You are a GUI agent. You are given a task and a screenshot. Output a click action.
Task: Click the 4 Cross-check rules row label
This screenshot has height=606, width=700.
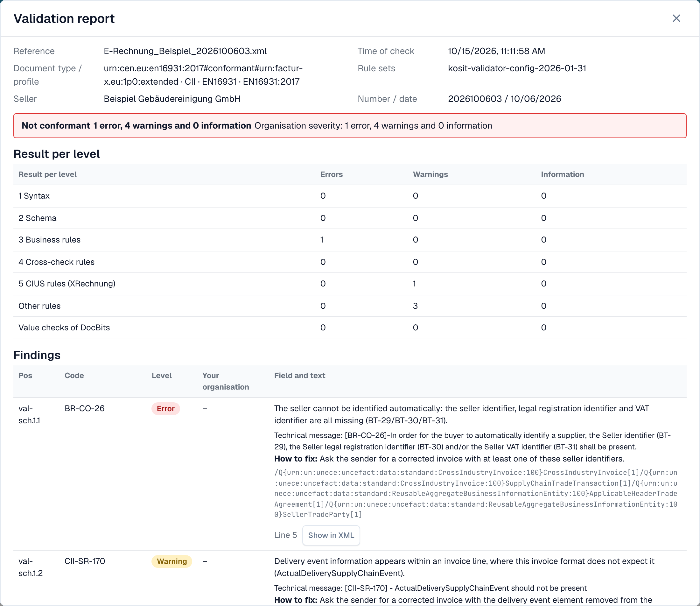coord(56,262)
